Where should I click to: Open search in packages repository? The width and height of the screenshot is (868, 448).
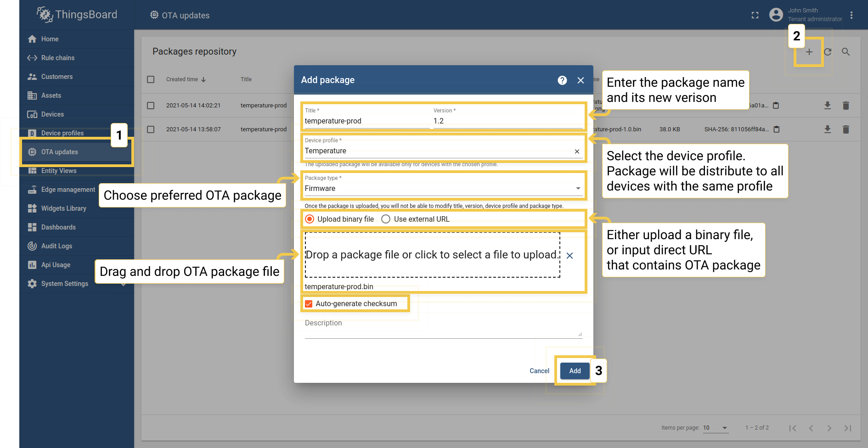[845, 52]
